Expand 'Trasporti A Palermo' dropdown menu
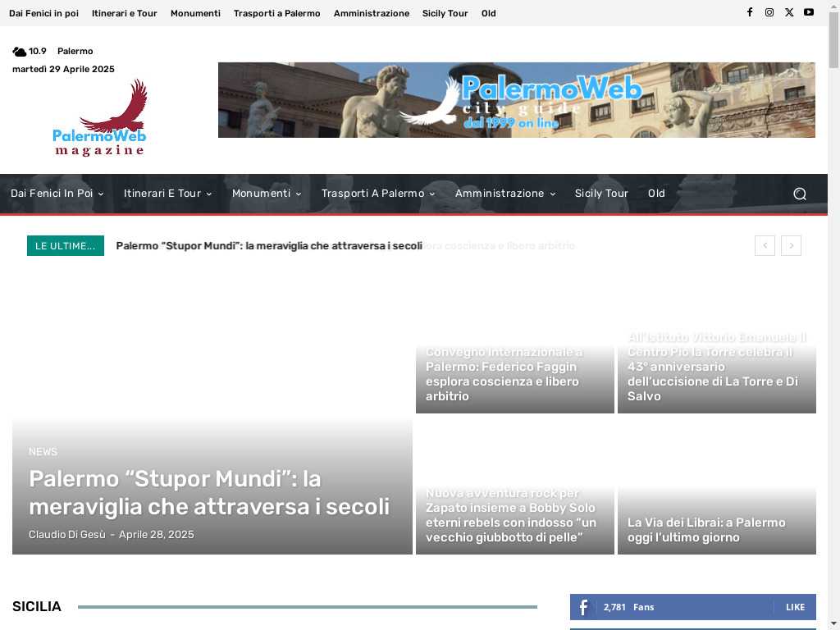The image size is (840, 630). pos(378,194)
